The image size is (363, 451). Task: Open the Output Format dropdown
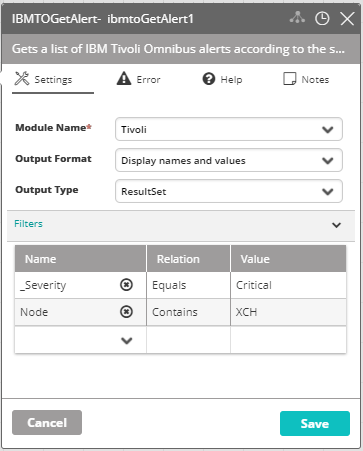point(229,160)
